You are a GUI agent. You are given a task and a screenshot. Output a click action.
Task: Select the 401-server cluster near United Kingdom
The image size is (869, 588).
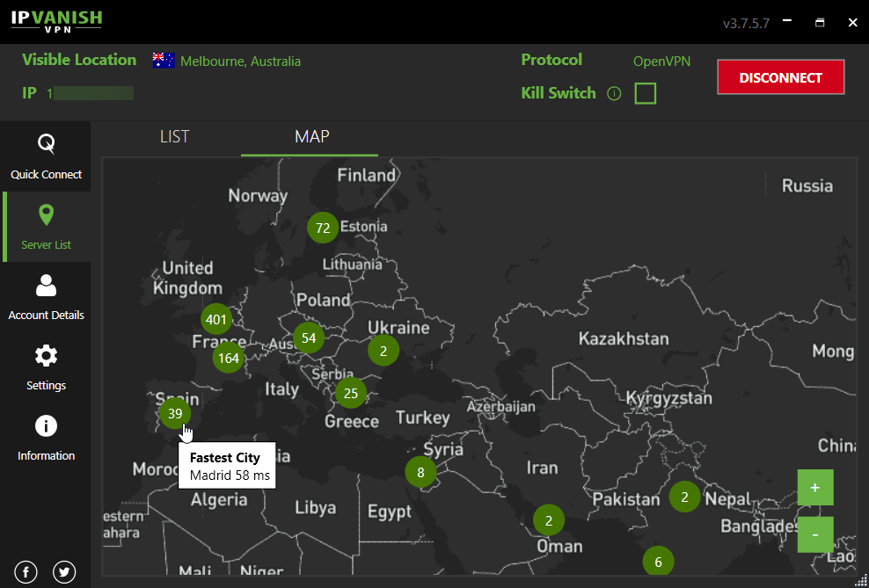point(215,319)
